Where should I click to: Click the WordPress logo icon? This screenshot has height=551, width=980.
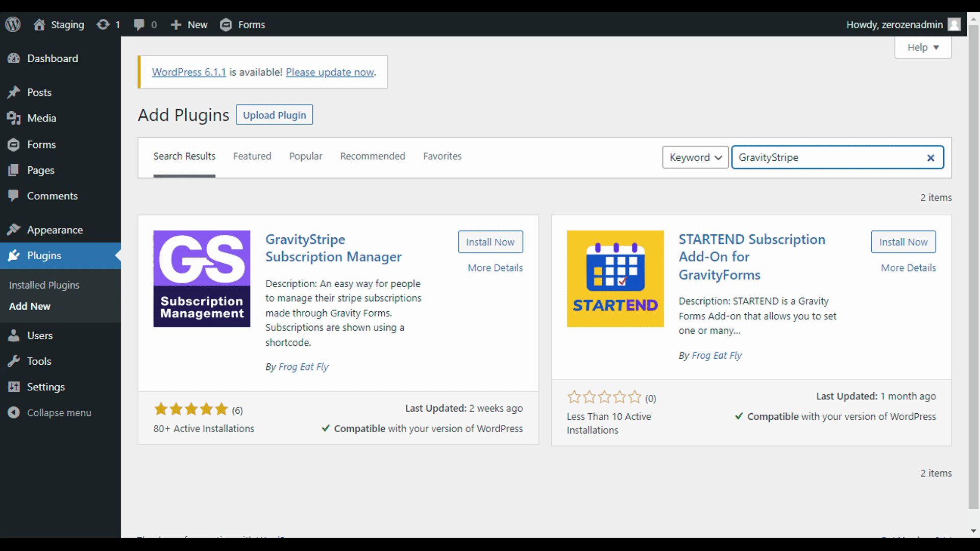[13, 24]
